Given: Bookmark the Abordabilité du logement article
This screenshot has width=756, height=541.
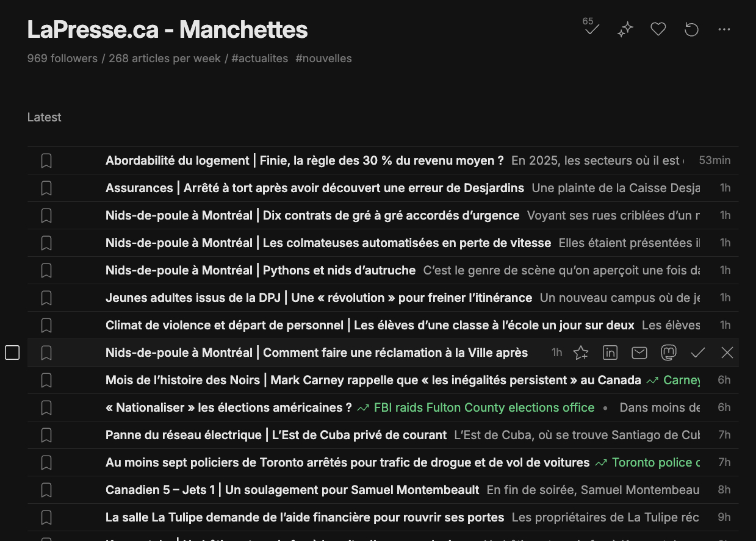Looking at the screenshot, I should (46, 161).
